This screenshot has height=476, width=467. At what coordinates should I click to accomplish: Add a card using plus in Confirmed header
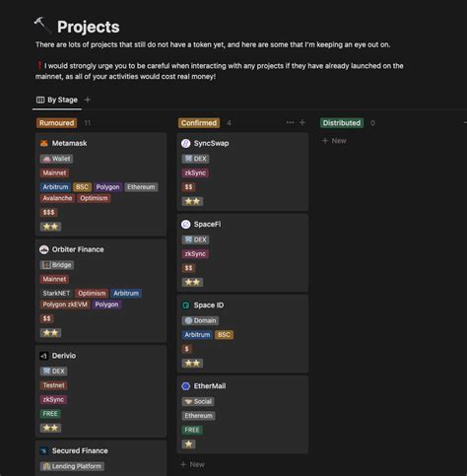[302, 122]
